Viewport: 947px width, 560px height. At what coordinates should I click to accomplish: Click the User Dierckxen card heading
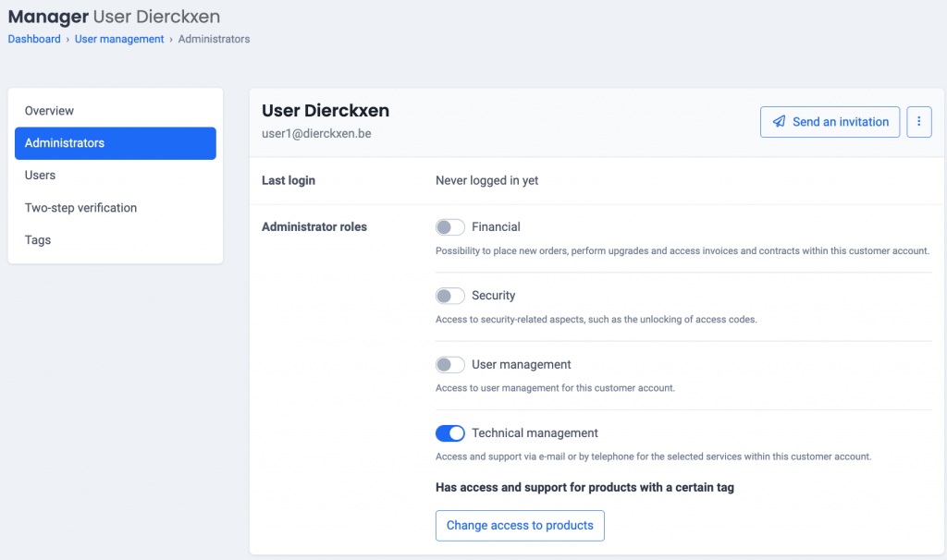326,111
